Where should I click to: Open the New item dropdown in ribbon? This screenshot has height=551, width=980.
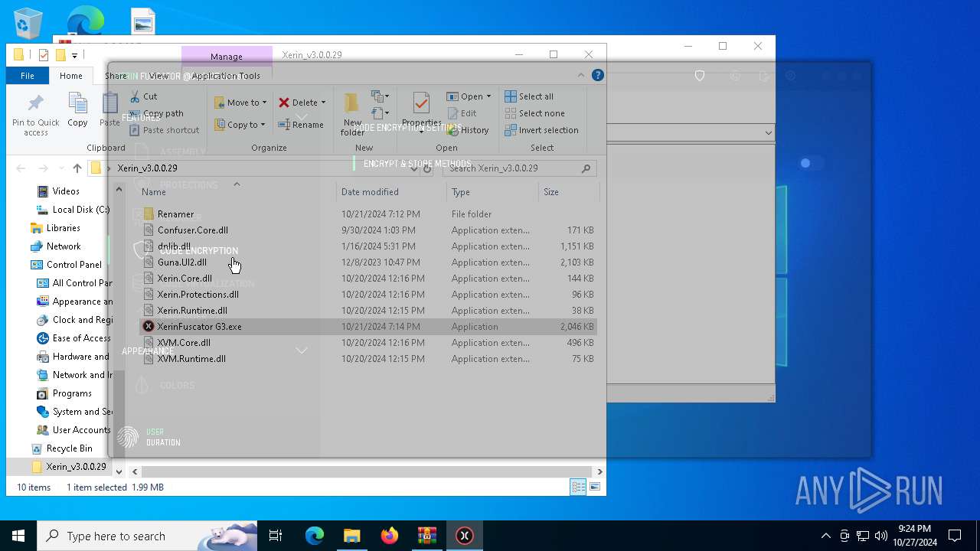381,96
